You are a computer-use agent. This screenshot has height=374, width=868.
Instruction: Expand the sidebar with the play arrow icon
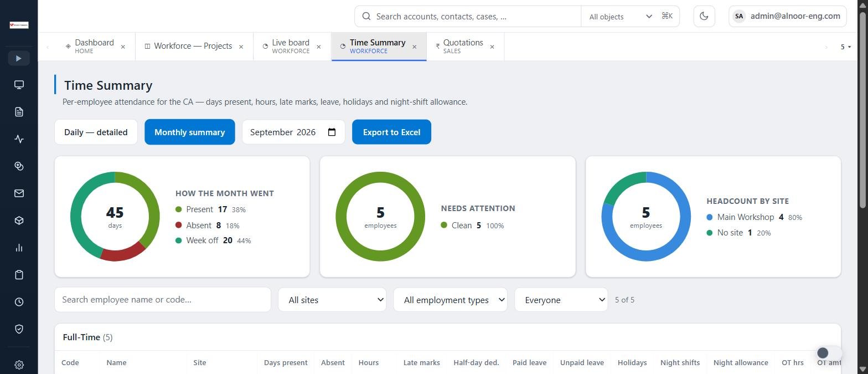(x=19, y=58)
